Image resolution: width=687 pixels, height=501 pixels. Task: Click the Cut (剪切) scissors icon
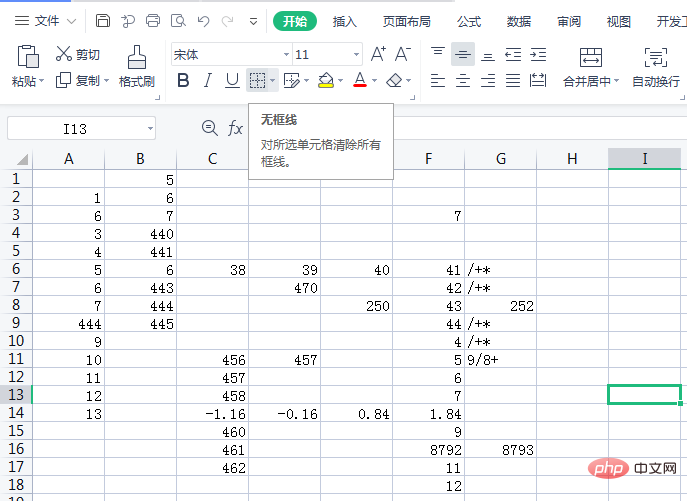[64, 53]
